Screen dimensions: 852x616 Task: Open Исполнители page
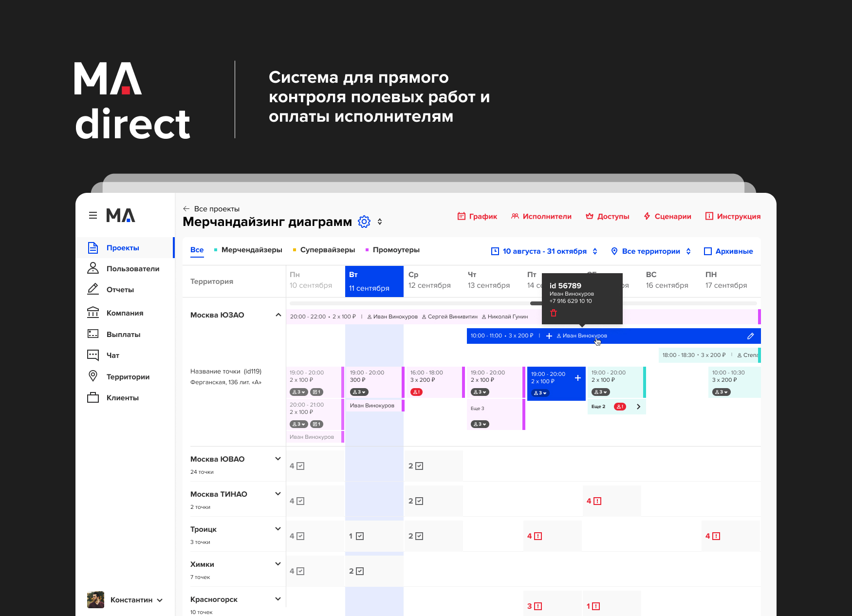[x=541, y=216]
